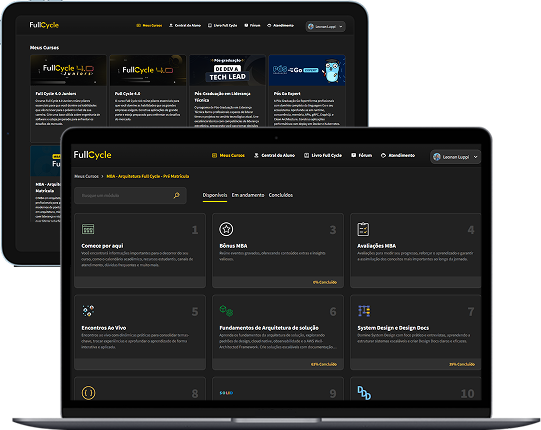Viewport: 541px width, 430px height.
Task: Click the Avaliações MBA checklist icon
Action: pos(363,229)
